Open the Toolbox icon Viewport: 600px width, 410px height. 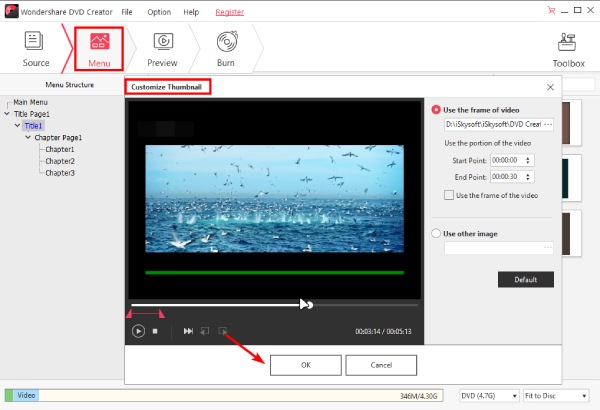[569, 48]
